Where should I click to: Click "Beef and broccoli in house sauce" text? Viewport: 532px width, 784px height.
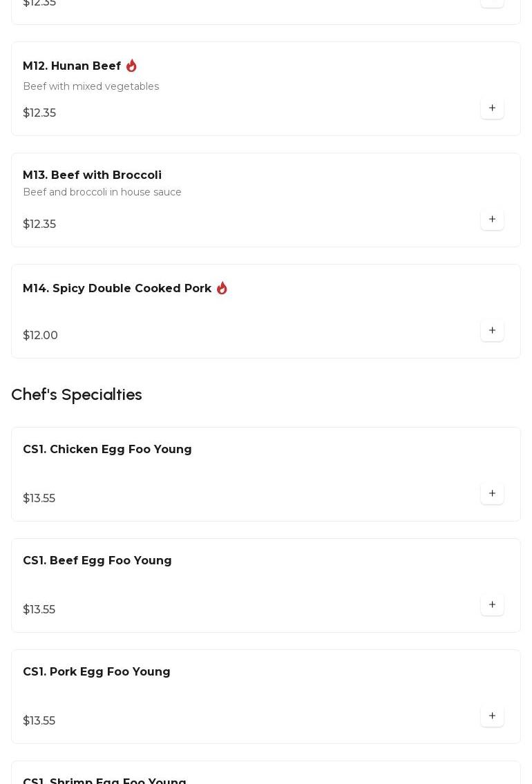point(102,192)
